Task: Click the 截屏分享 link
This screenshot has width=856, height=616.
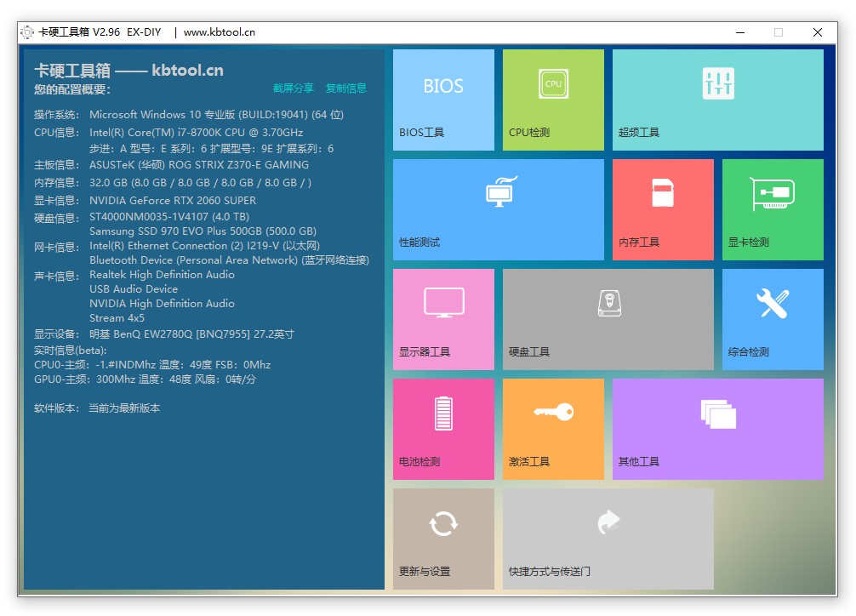Action: (x=294, y=88)
